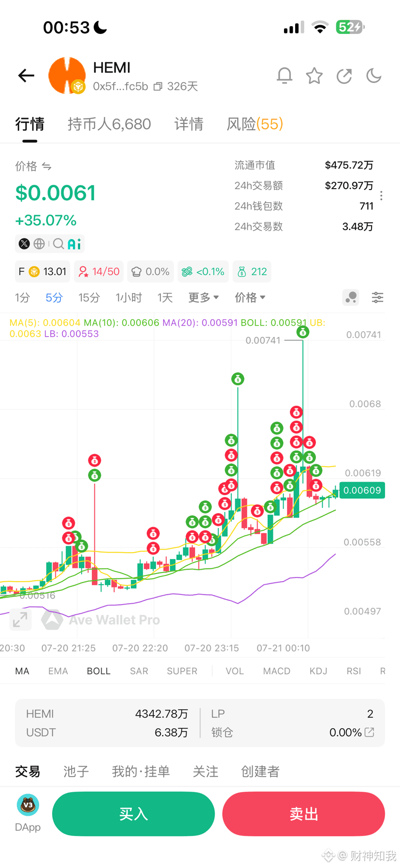Switch to 关注 tab
Image resolution: width=400 pixels, height=868 pixels.
[x=205, y=771]
